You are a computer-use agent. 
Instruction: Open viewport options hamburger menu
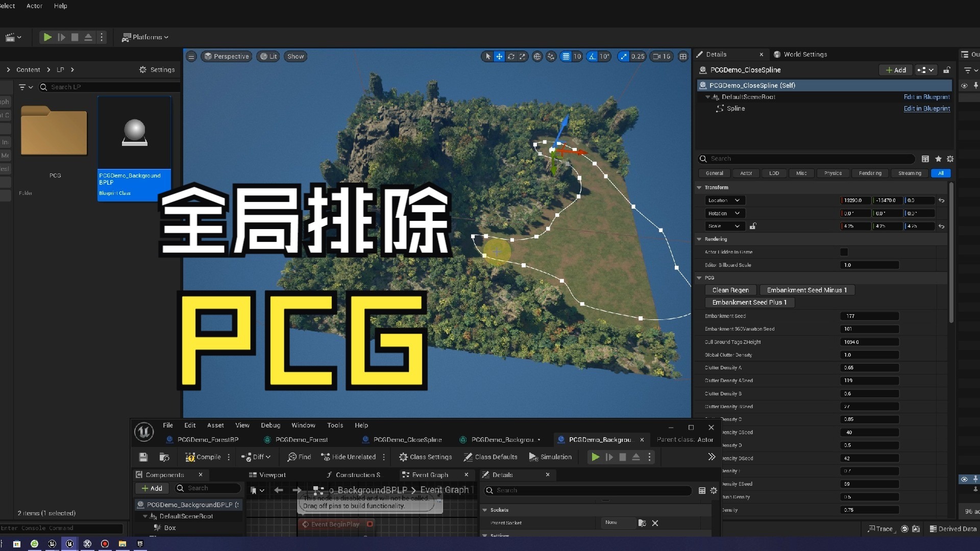point(191,57)
